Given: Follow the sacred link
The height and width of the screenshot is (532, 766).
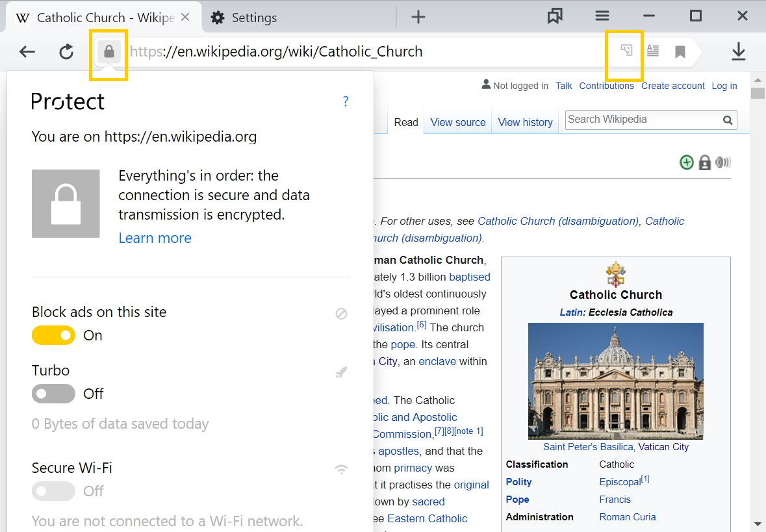Looking at the screenshot, I should pos(428,501).
